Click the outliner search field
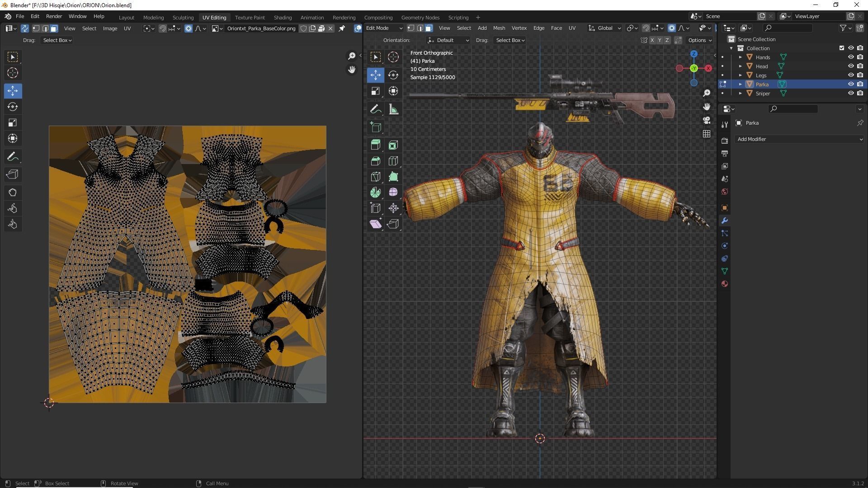Image resolution: width=868 pixels, height=488 pixels. click(x=787, y=28)
